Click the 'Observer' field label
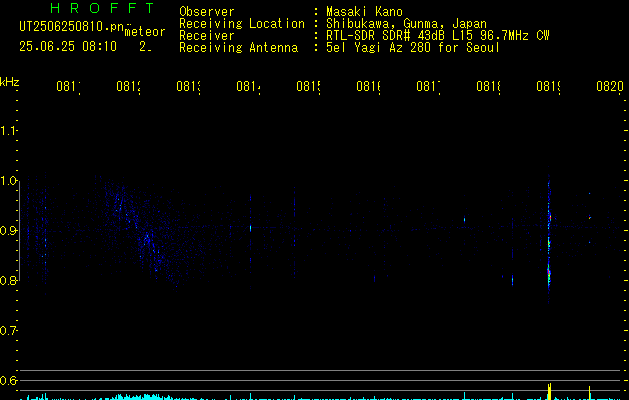This screenshot has height=400, width=629. click(x=207, y=12)
